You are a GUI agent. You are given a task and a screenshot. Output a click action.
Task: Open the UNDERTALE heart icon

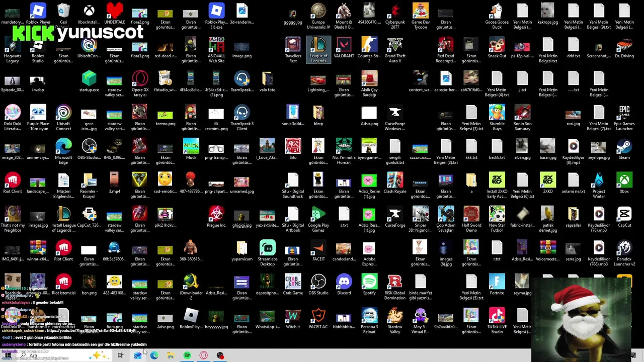[x=115, y=14]
